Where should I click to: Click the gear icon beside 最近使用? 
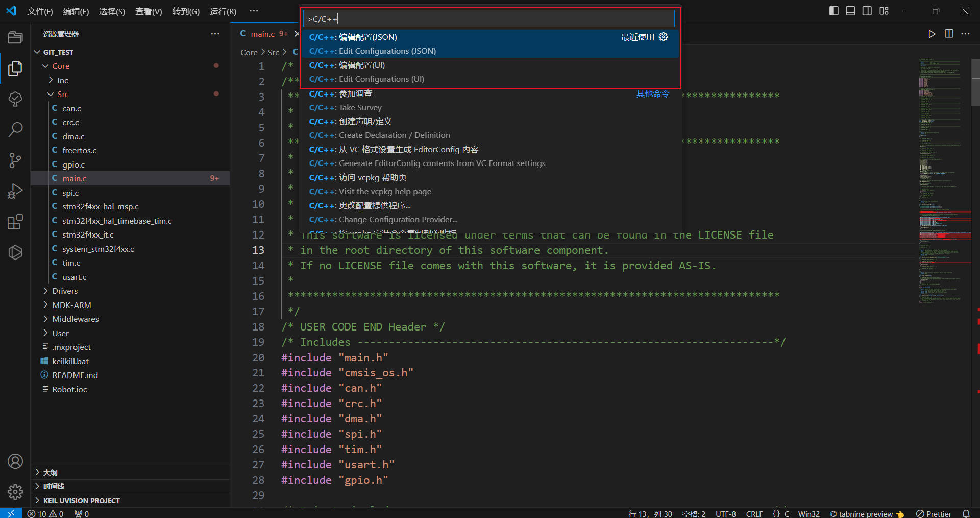(663, 37)
